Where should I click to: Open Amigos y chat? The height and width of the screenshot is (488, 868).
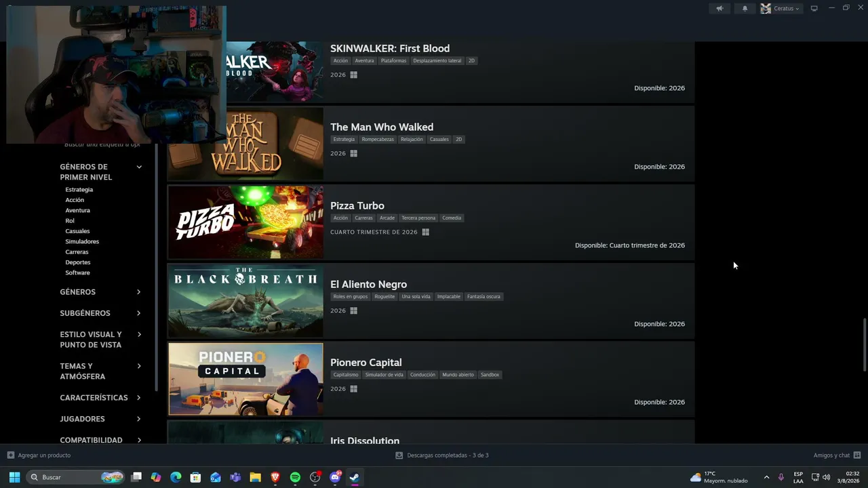click(x=831, y=455)
